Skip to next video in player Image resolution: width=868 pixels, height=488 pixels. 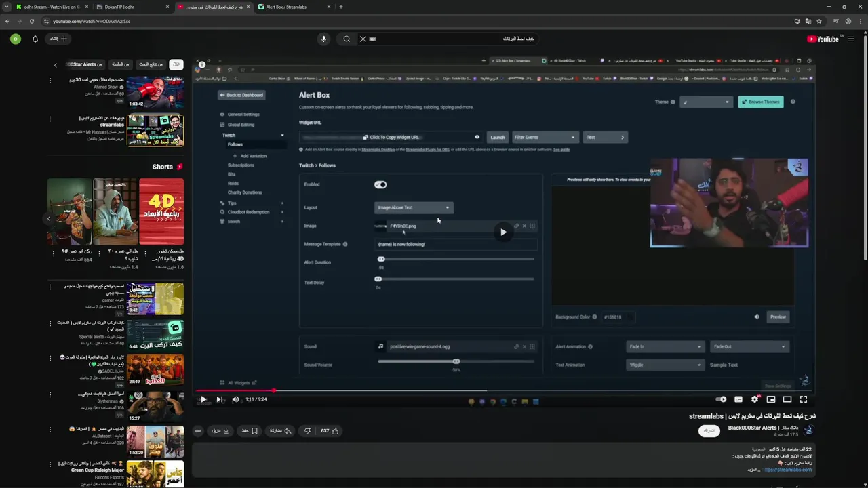[x=219, y=399]
